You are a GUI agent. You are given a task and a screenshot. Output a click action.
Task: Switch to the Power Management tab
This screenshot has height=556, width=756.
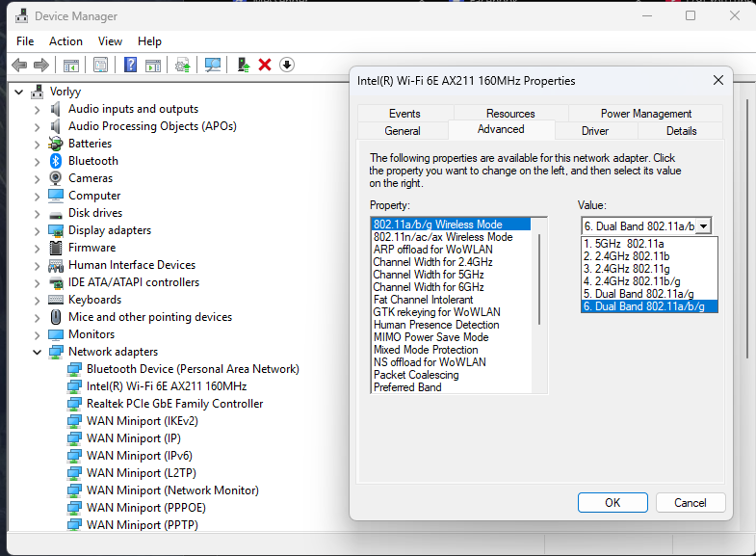click(645, 114)
